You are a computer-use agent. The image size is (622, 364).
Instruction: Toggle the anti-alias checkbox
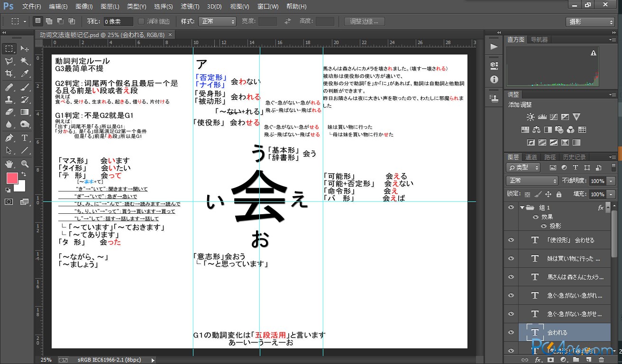pyautogui.click(x=141, y=21)
